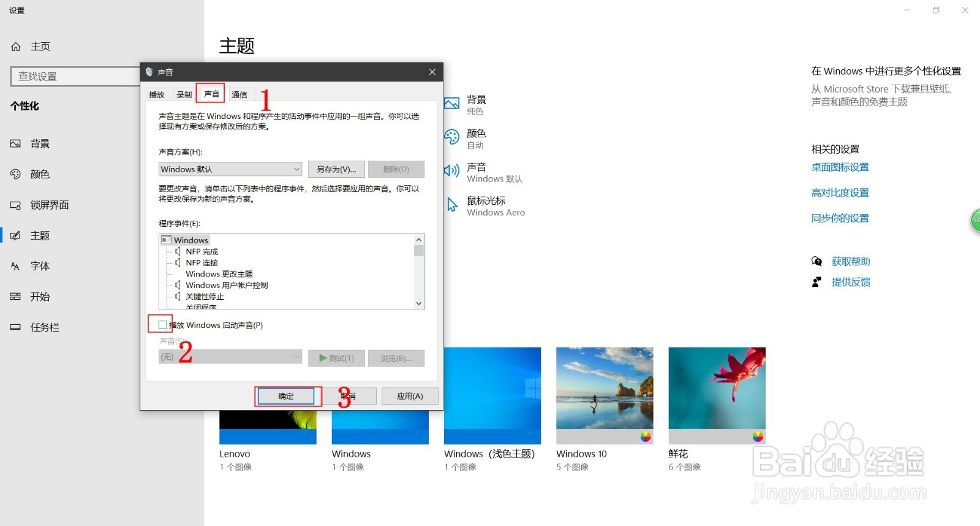Viewport: 980px width, 526px height.
Task: Open 高对比度设置 link
Action: coord(840,192)
